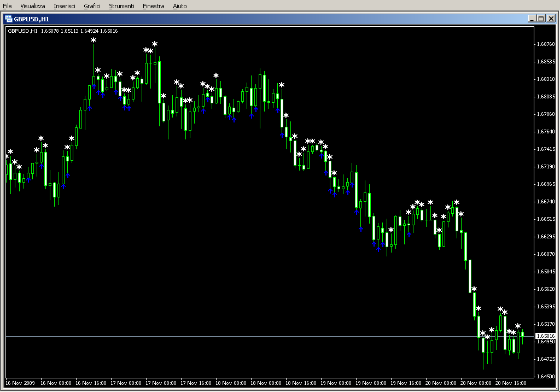The height and width of the screenshot is (392, 560).
Task: Click price scale value 1.65170
Action: click(546, 324)
